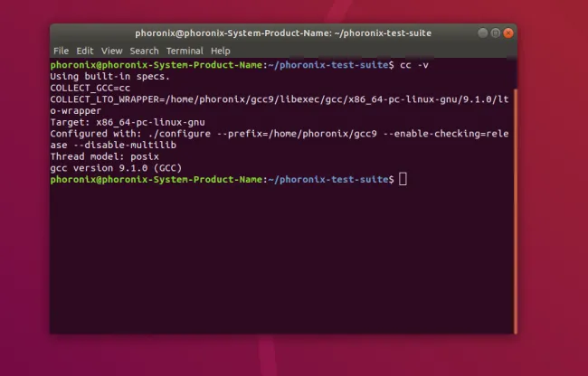This screenshot has height=376, width=588.
Task: Click the 'Configured with: ./configure' line
Action: 280,134
